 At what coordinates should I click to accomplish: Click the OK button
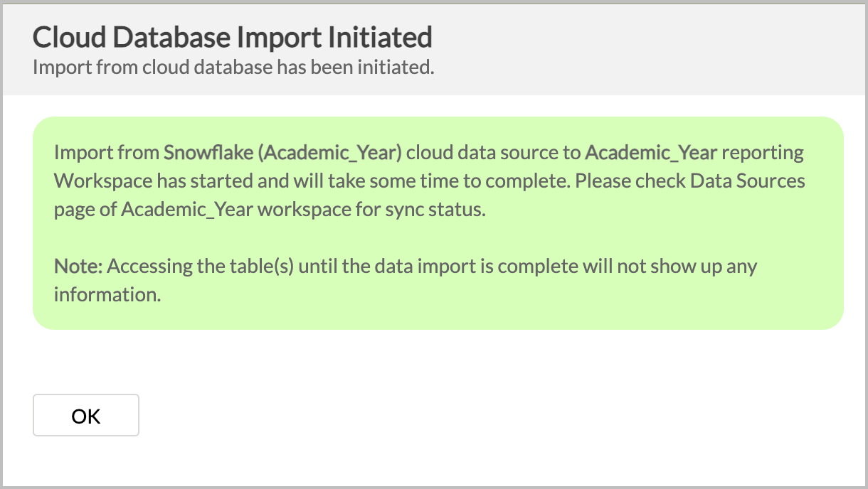coord(86,415)
